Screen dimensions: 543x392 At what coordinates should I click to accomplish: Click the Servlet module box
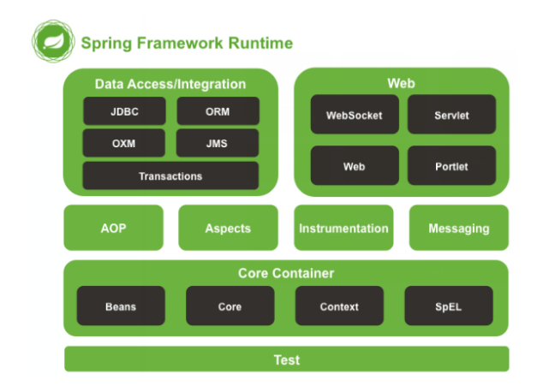click(451, 115)
